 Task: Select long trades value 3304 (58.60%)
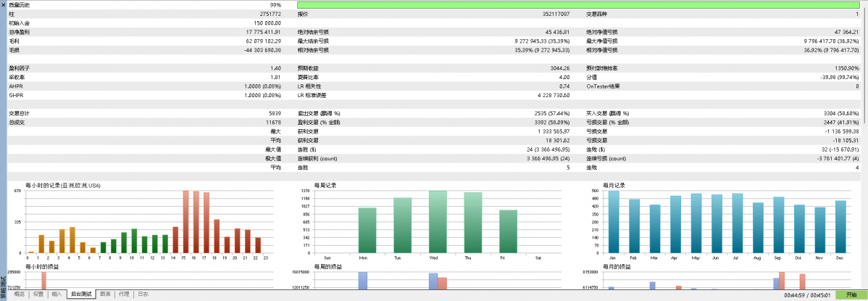click(840, 113)
